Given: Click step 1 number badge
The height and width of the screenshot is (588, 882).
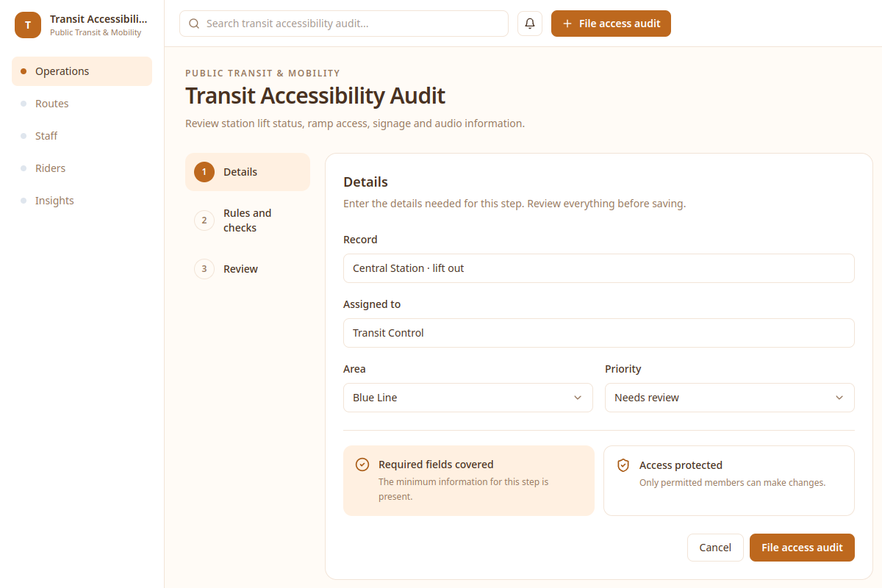Looking at the screenshot, I should point(204,172).
